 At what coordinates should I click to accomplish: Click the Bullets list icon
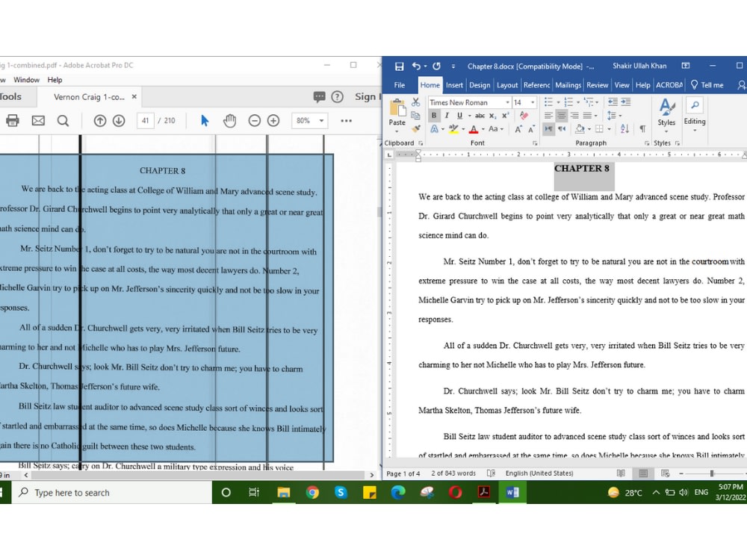click(x=548, y=102)
